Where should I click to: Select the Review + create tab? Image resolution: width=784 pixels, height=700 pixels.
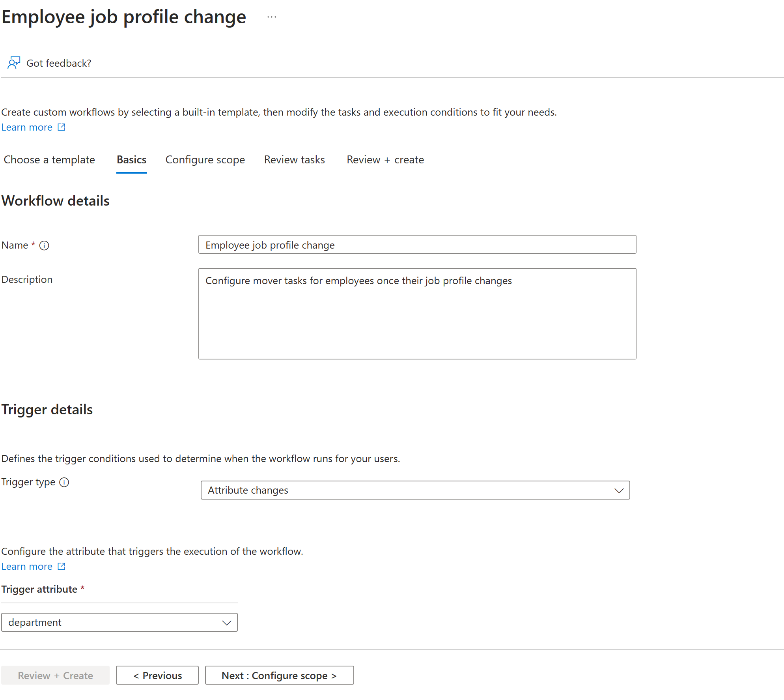click(x=384, y=159)
